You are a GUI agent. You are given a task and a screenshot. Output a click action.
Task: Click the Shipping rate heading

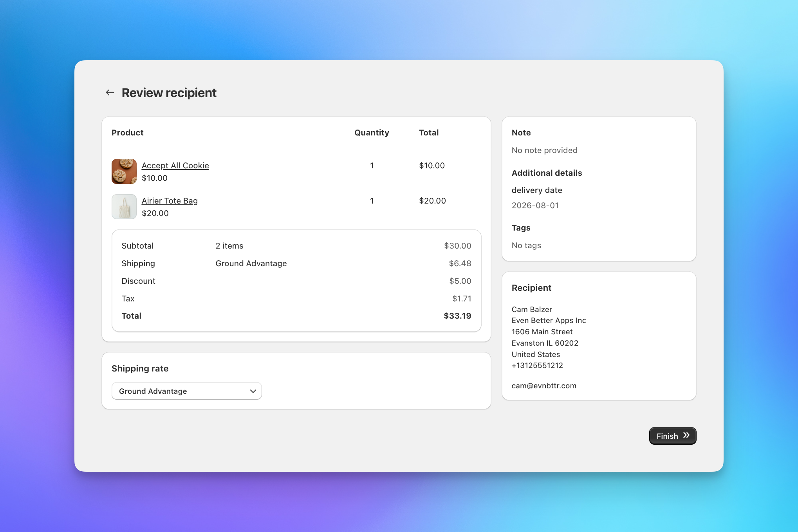pos(140,368)
